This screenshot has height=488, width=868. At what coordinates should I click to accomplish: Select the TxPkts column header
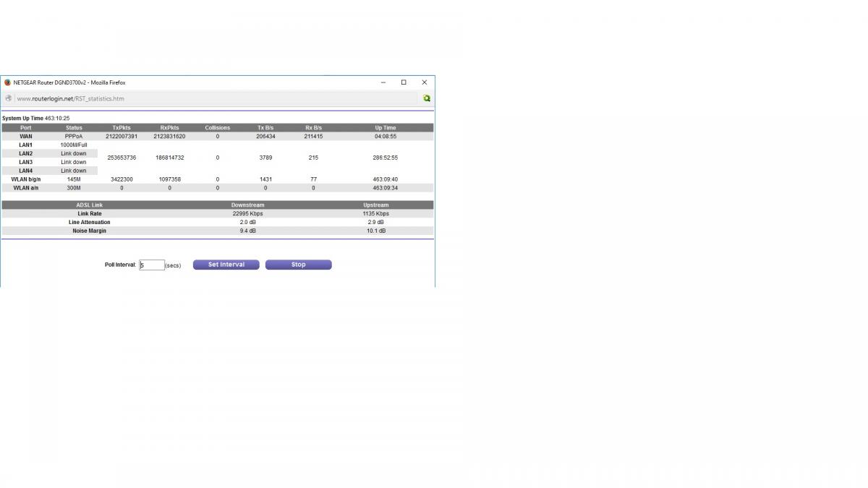[x=122, y=128]
